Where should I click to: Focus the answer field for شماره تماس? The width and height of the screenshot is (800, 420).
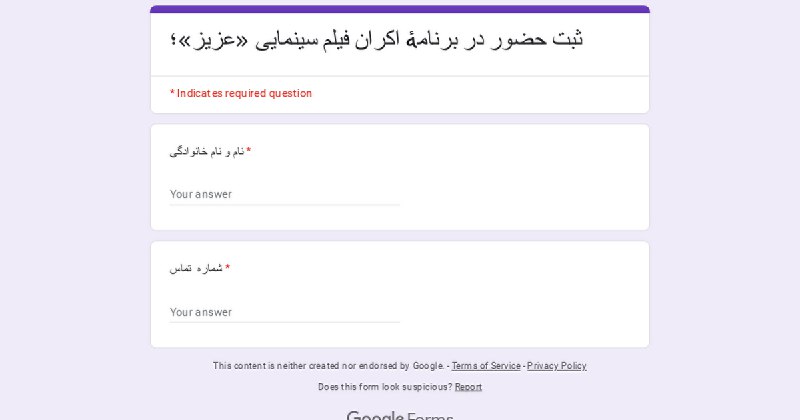tap(285, 312)
